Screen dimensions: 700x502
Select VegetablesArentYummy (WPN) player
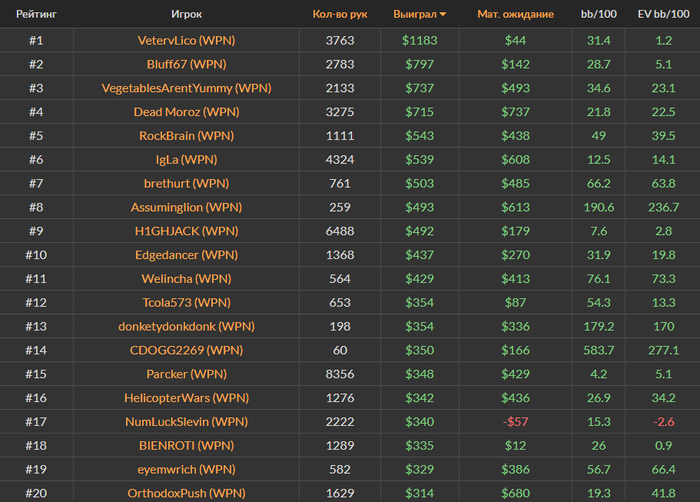click(186, 88)
